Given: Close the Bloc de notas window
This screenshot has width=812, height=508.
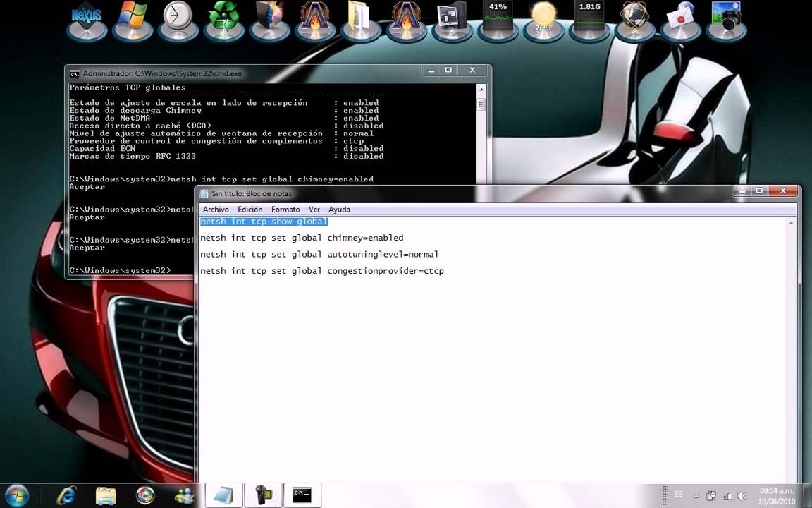Looking at the screenshot, I should 783,190.
